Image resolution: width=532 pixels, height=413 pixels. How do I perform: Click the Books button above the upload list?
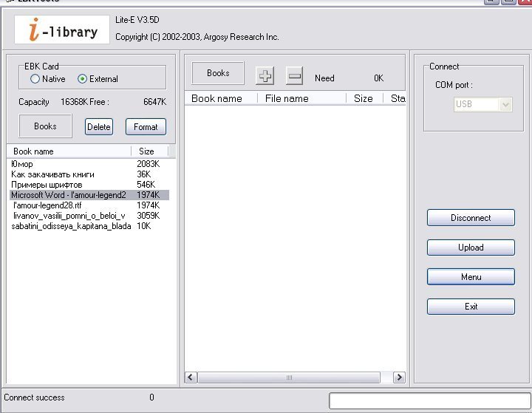click(218, 73)
